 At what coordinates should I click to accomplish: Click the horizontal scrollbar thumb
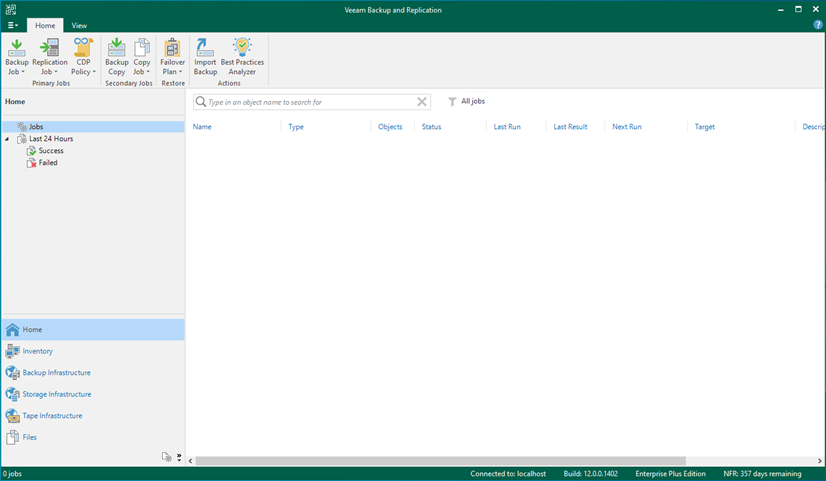pos(440,460)
